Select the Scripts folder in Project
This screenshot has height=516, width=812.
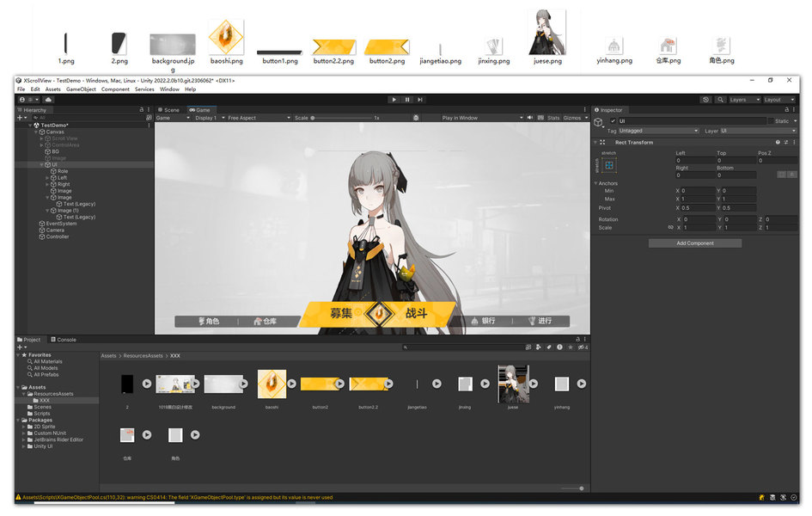click(42, 414)
